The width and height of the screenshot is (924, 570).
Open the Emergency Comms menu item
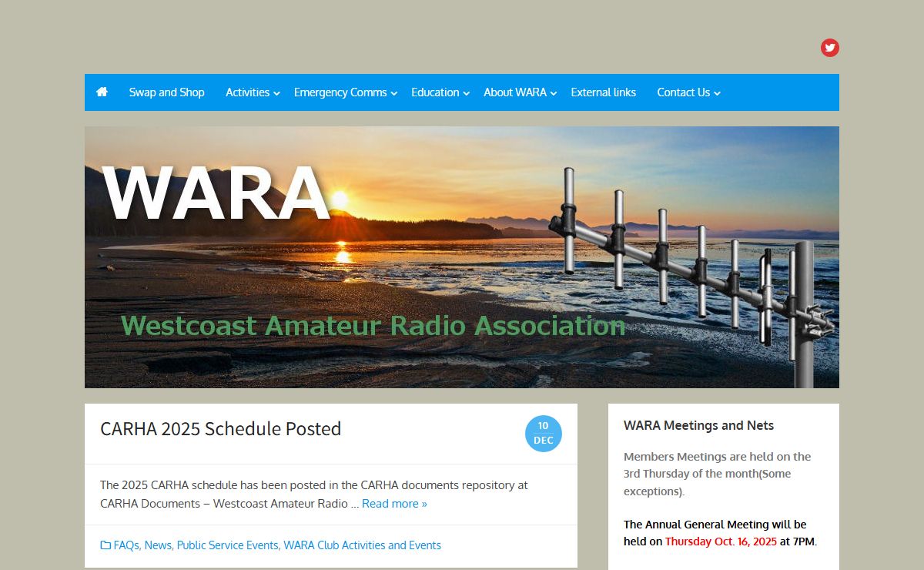point(340,92)
